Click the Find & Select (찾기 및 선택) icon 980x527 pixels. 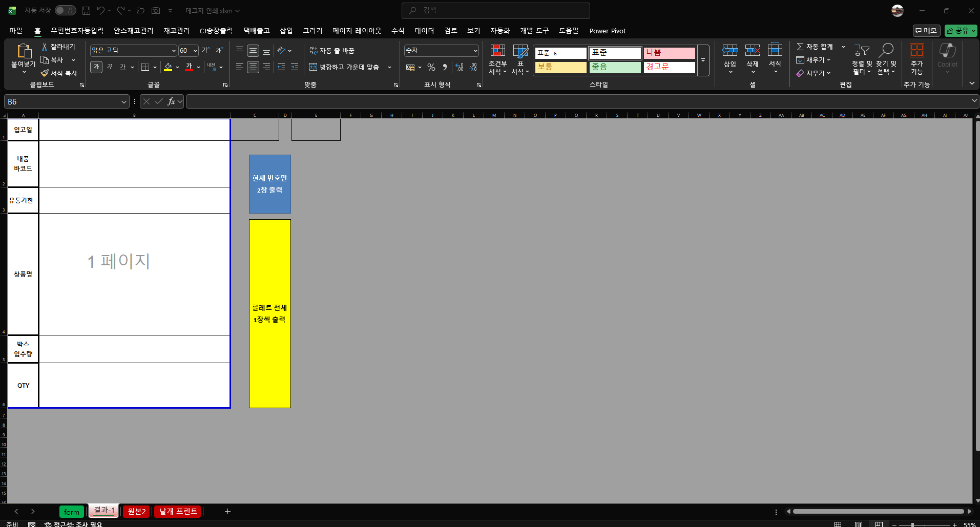pos(886,51)
